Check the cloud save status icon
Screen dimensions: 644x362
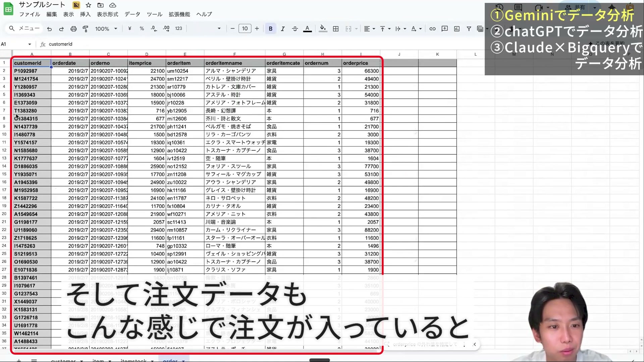tap(113, 5)
